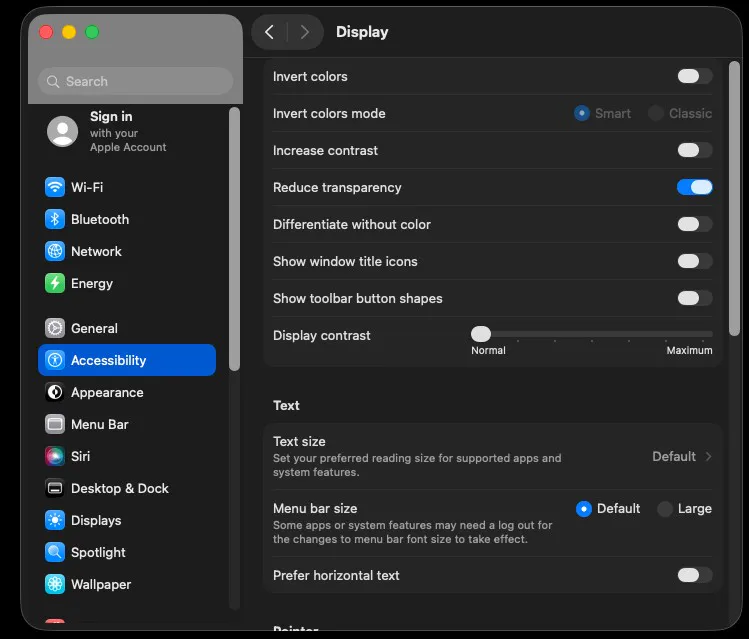Select the Spotlight magnifier icon
This screenshot has width=749, height=639.
pyautogui.click(x=55, y=552)
